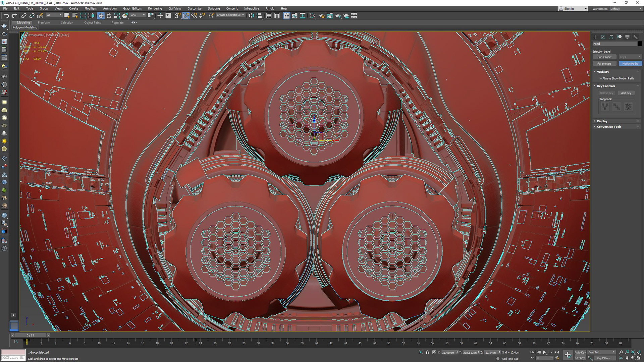Click the Undo arrow icon
This screenshot has height=362, width=644.
point(6,16)
